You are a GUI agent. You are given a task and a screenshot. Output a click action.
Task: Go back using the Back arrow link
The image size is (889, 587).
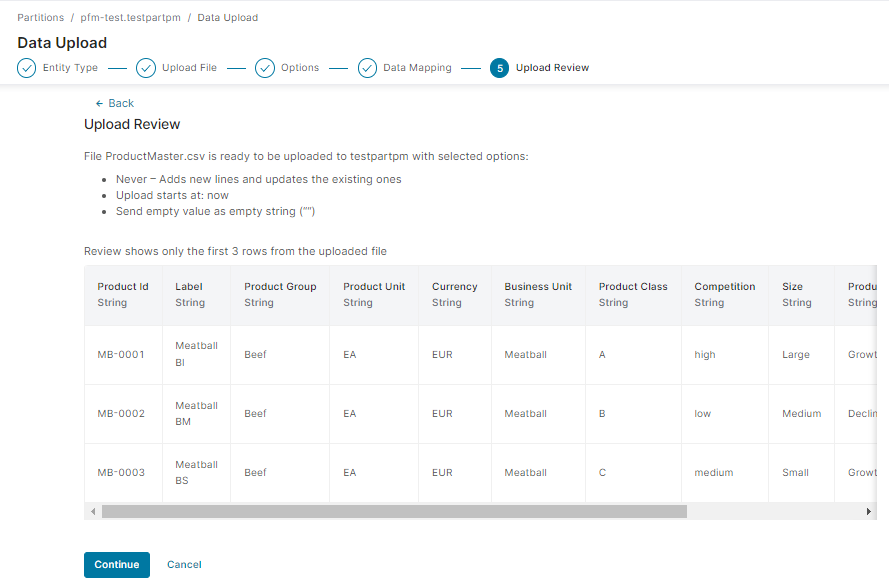pyautogui.click(x=114, y=103)
